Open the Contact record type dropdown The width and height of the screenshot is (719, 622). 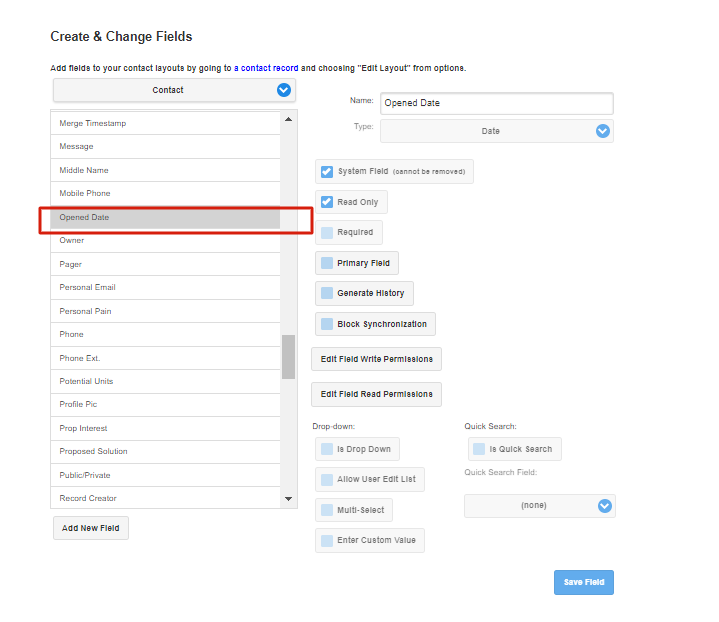pos(174,90)
